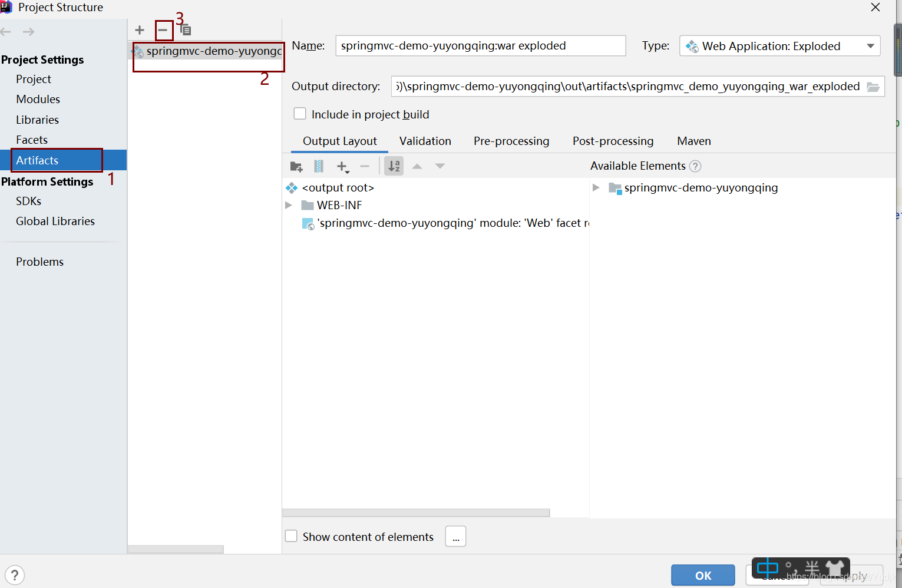Add a new artifact with plus icon
The image size is (902, 588).
pyautogui.click(x=140, y=30)
